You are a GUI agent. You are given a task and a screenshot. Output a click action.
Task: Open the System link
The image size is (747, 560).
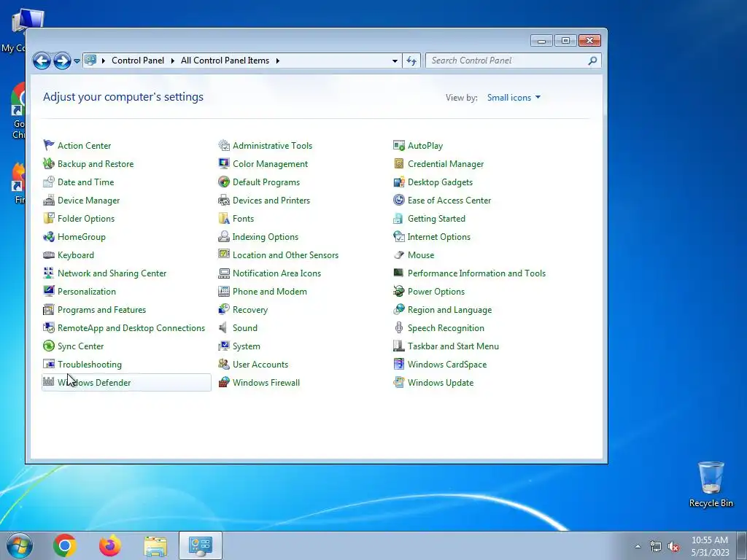coord(247,346)
